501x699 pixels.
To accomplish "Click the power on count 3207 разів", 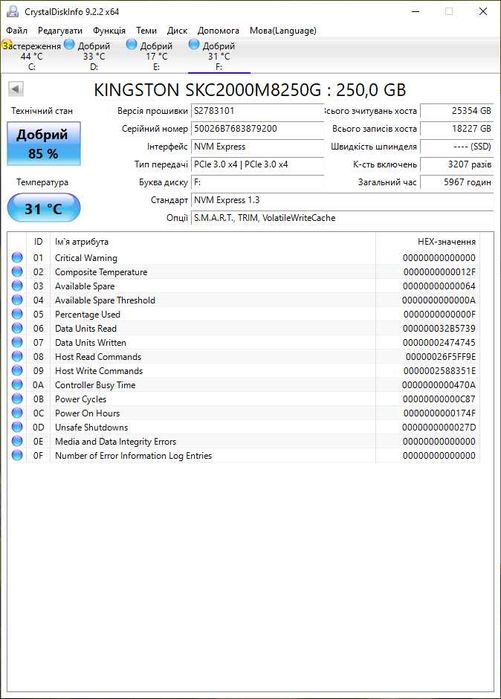I will 457,164.
